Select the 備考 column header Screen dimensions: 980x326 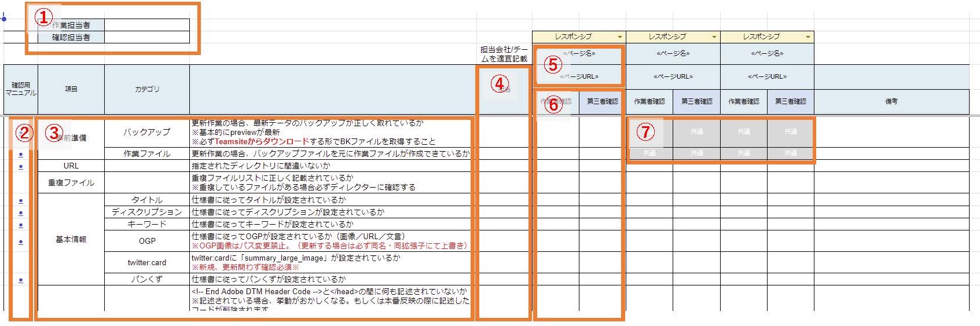pyautogui.click(x=891, y=101)
